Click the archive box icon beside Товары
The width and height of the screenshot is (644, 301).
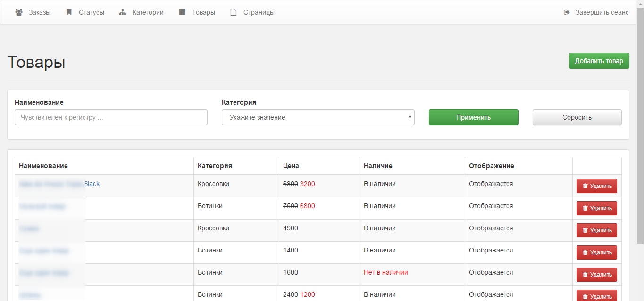tap(182, 12)
